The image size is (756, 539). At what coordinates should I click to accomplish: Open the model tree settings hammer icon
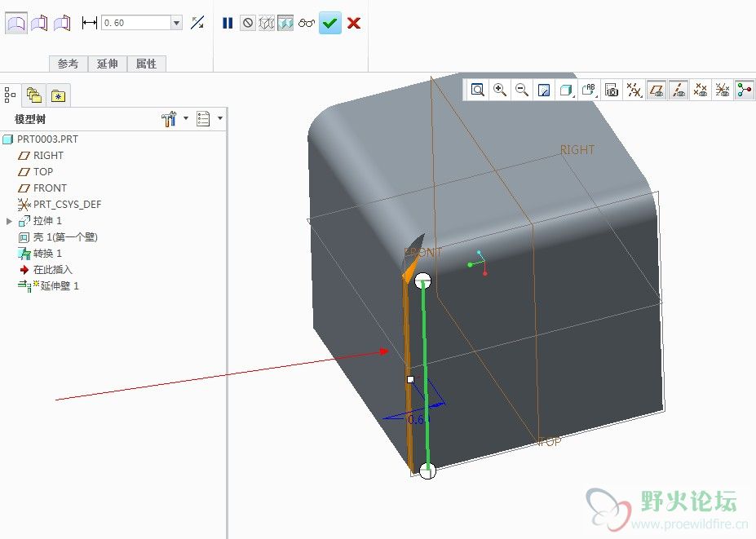coord(170,118)
